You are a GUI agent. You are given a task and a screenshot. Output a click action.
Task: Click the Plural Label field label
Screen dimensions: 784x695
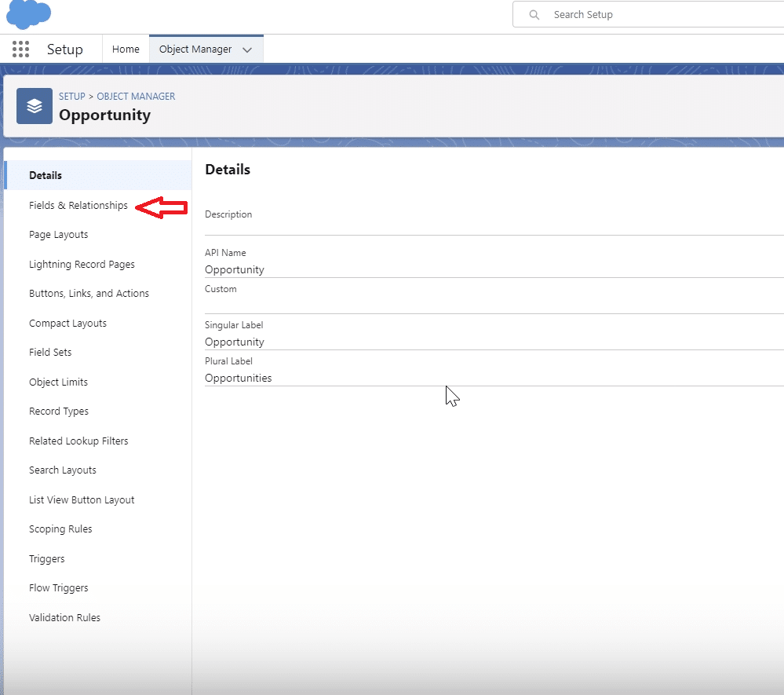click(x=228, y=361)
